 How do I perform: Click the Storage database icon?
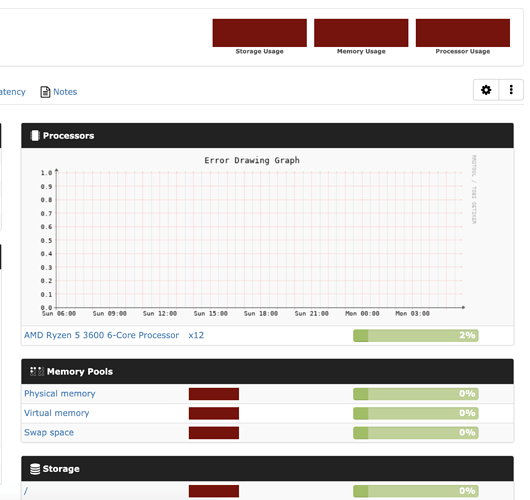pos(35,469)
